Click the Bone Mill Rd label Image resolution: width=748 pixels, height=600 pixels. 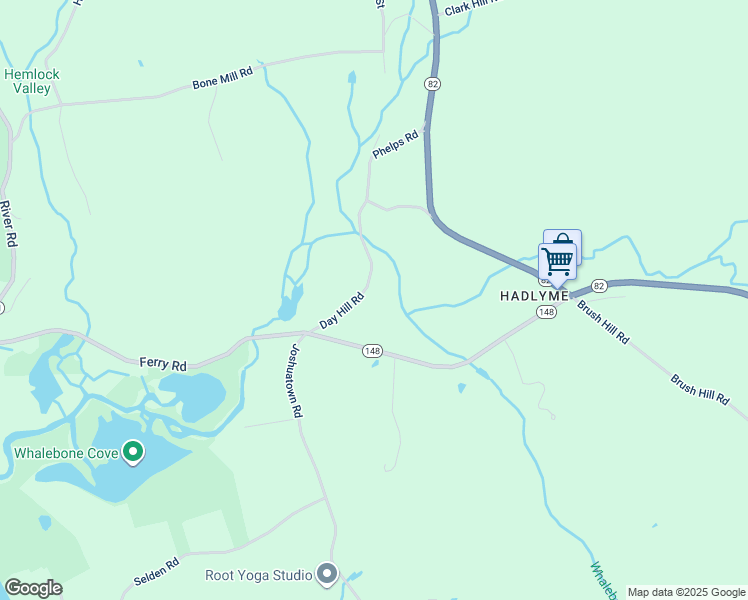pos(222,78)
